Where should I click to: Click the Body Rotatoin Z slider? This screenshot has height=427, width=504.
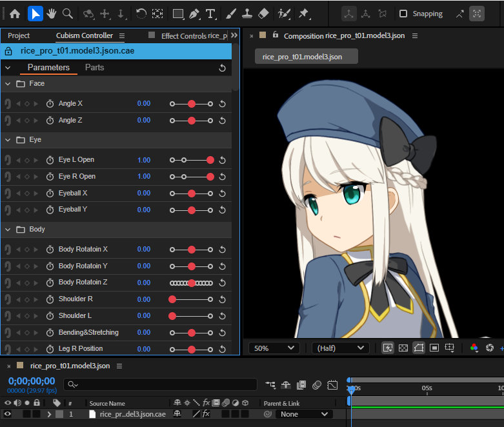coord(191,283)
